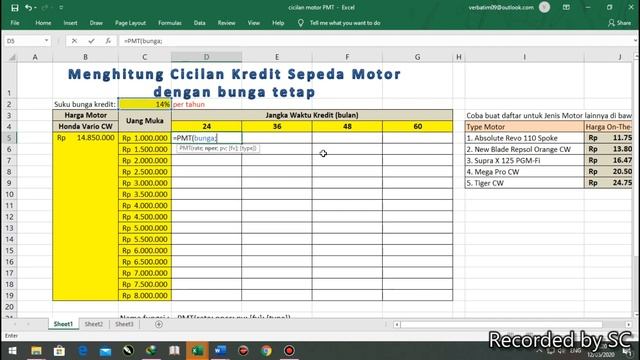The height and width of the screenshot is (360, 640).
Task: Select row 10 header
Action: point(10,194)
